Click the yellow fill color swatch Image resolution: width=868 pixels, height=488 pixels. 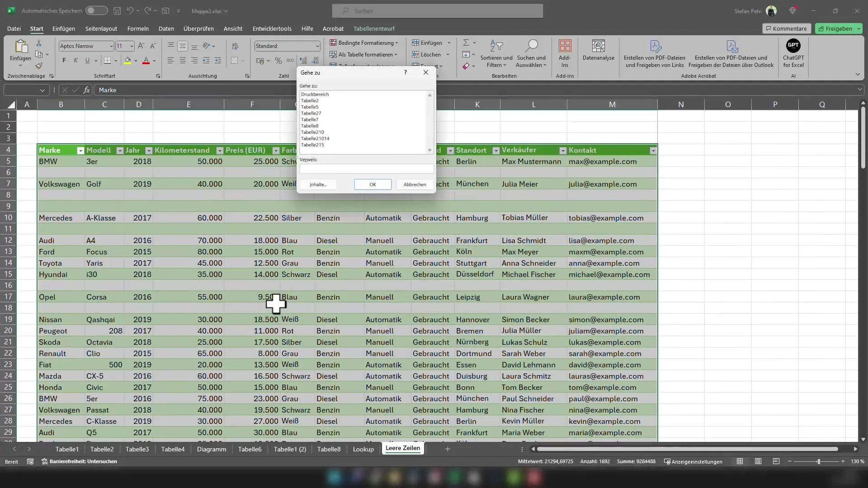coord(127,61)
